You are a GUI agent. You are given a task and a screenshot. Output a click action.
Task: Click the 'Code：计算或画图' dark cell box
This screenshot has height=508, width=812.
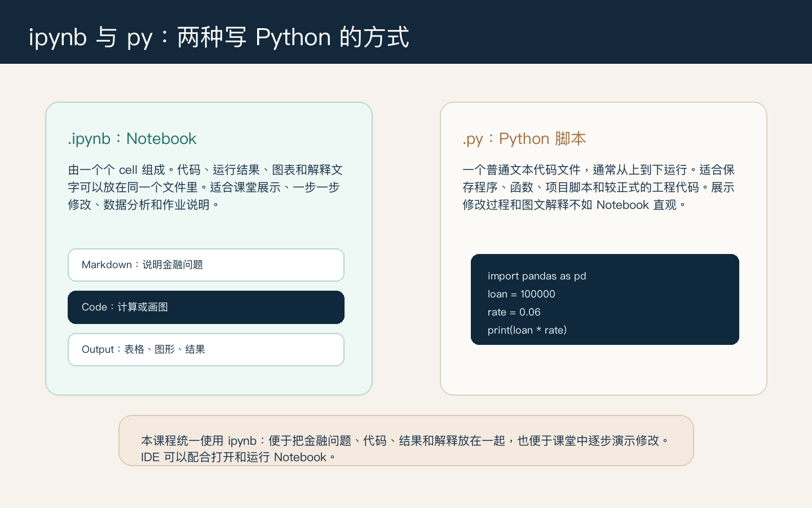[206, 307]
